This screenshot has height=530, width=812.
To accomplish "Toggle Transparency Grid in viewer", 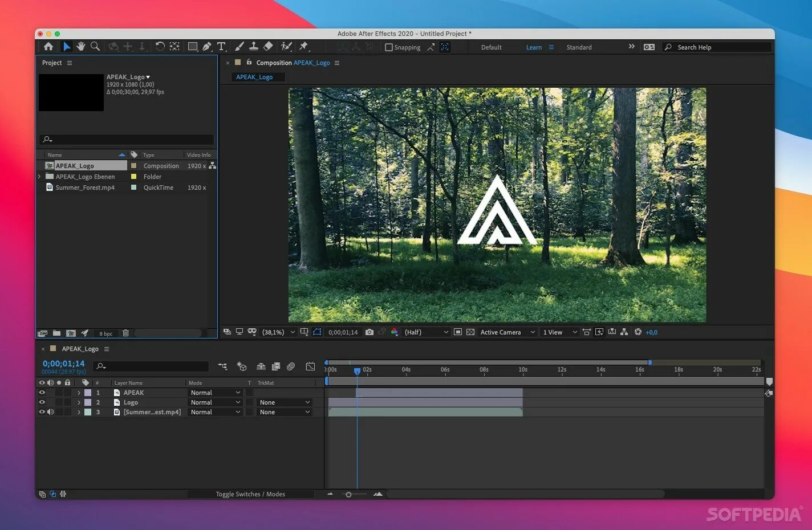I will (470, 332).
